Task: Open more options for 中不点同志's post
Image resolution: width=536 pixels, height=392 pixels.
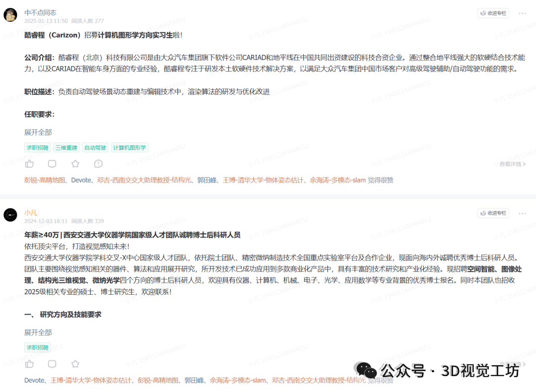Action: [x=522, y=13]
